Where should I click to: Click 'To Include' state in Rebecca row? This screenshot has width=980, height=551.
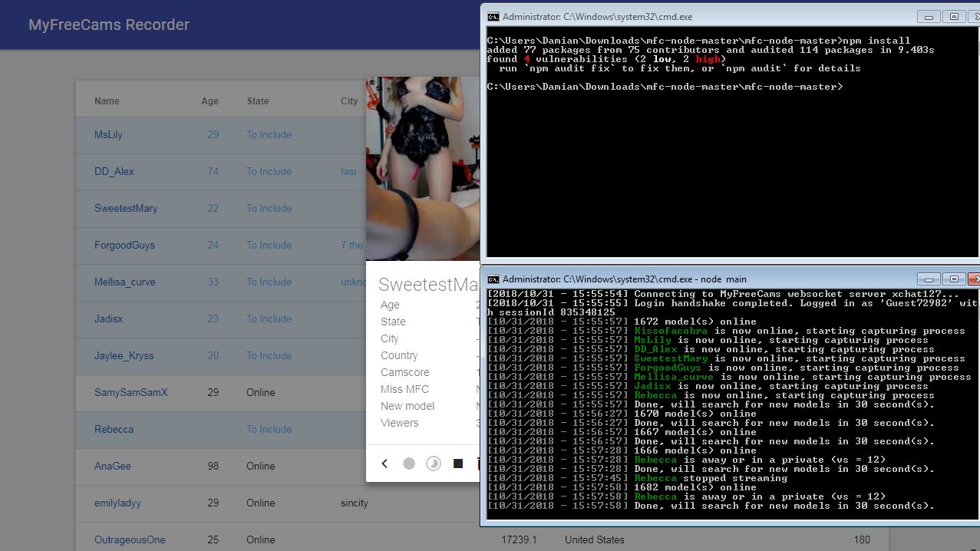(269, 429)
